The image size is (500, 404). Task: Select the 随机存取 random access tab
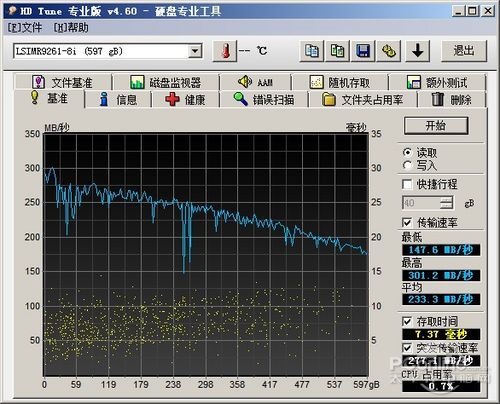(340, 82)
